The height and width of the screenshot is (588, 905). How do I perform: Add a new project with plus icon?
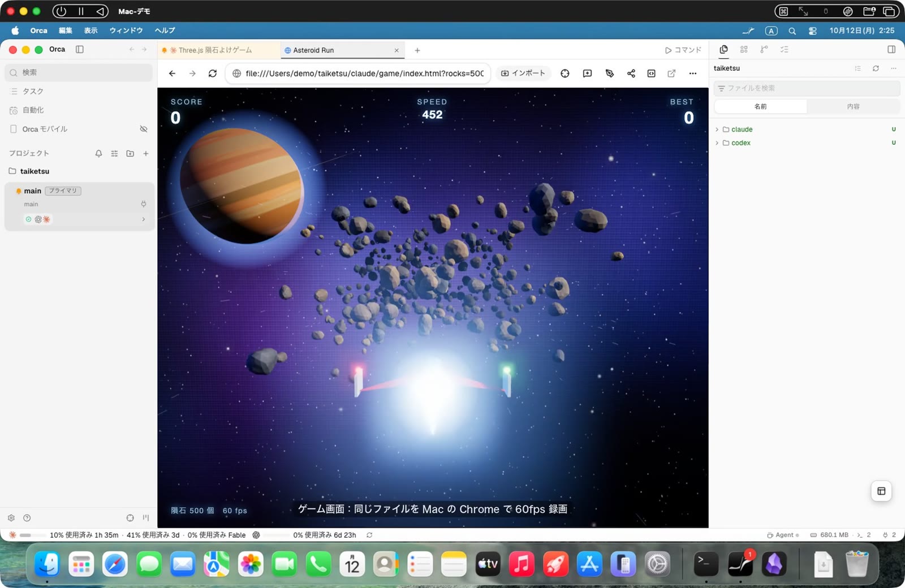(146, 153)
